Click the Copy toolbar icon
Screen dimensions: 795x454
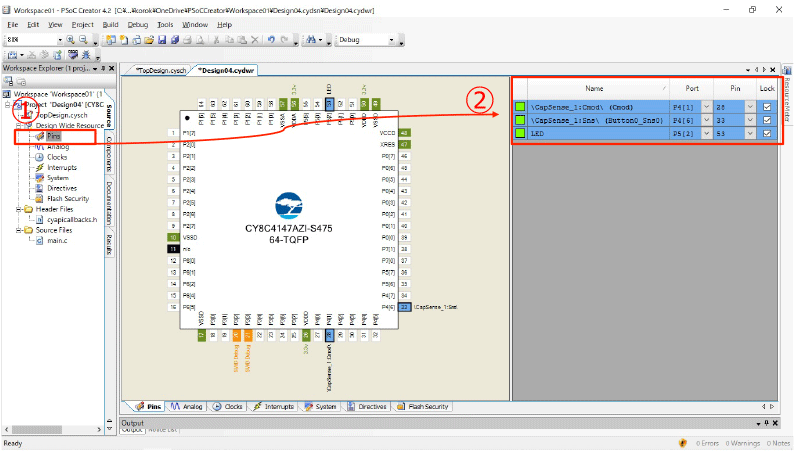pos(229,40)
